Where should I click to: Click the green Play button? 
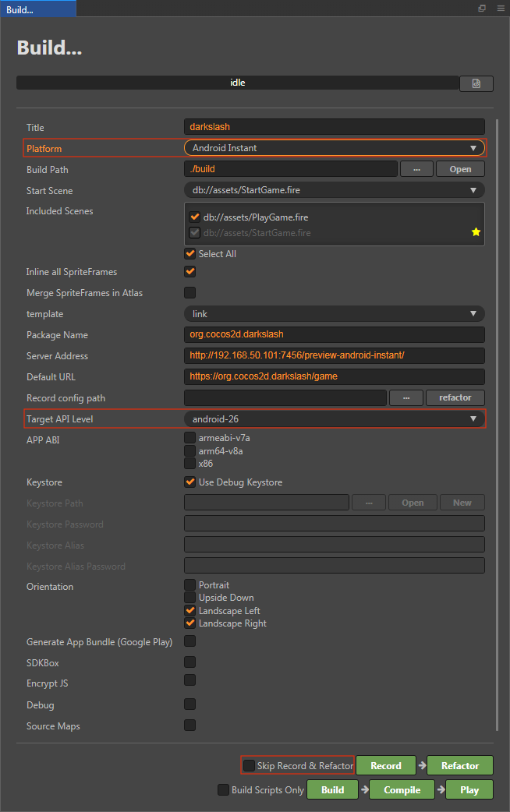click(469, 789)
